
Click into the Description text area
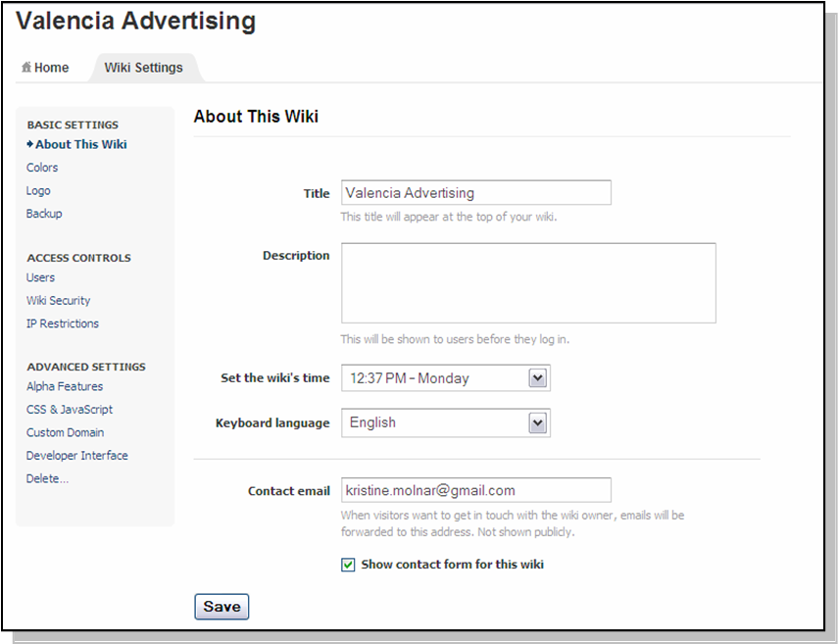(x=528, y=283)
